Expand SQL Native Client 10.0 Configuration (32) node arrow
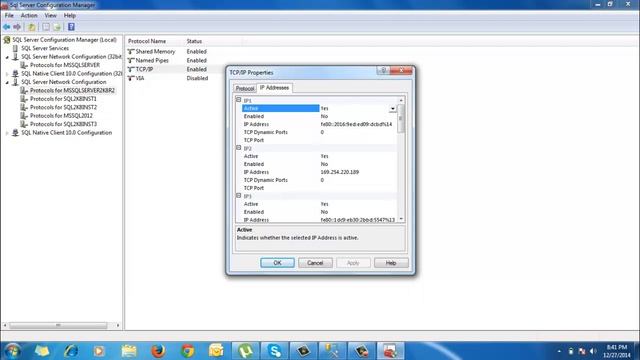The image size is (640, 360). [x=7, y=74]
